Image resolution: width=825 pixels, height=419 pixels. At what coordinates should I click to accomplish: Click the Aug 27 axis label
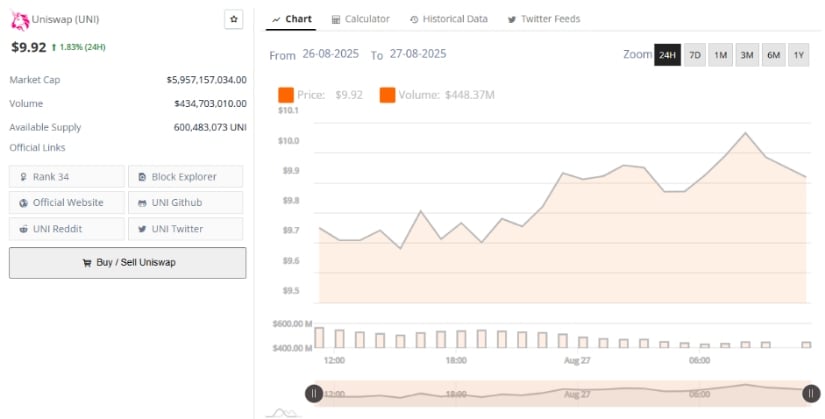pos(577,361)
